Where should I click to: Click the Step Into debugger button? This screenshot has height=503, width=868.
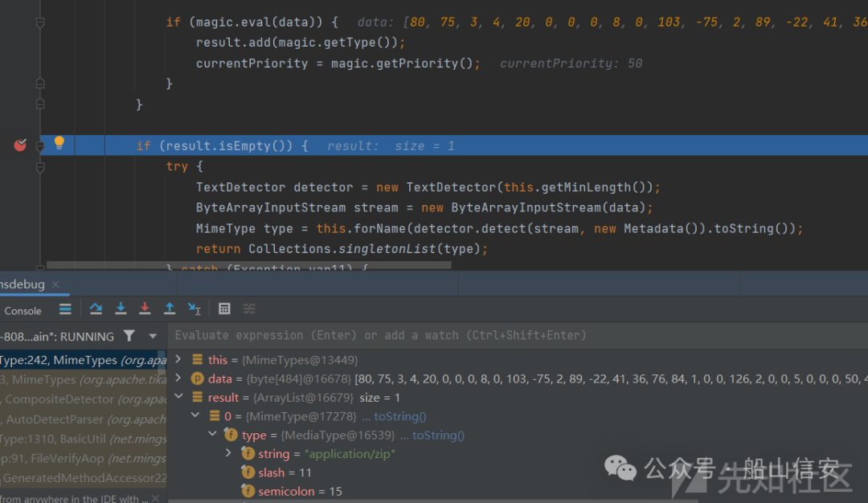[121, 309]
